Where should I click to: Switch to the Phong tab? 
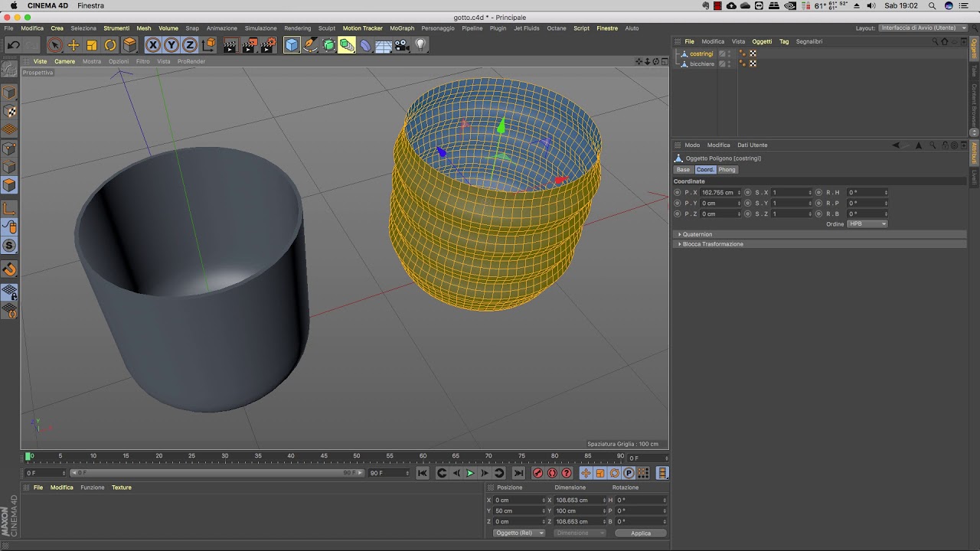click(x=727, y=170)
